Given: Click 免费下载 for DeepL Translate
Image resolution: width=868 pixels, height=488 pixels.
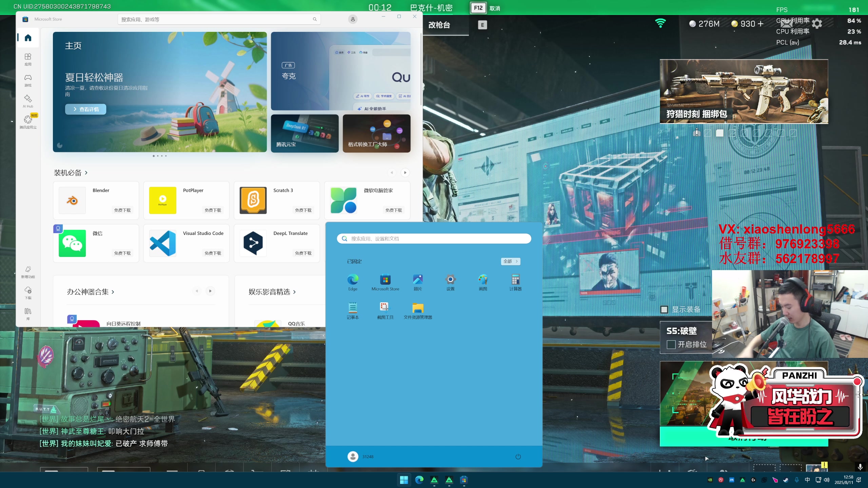Looking at the screenshot, I should tap(303, 253).
